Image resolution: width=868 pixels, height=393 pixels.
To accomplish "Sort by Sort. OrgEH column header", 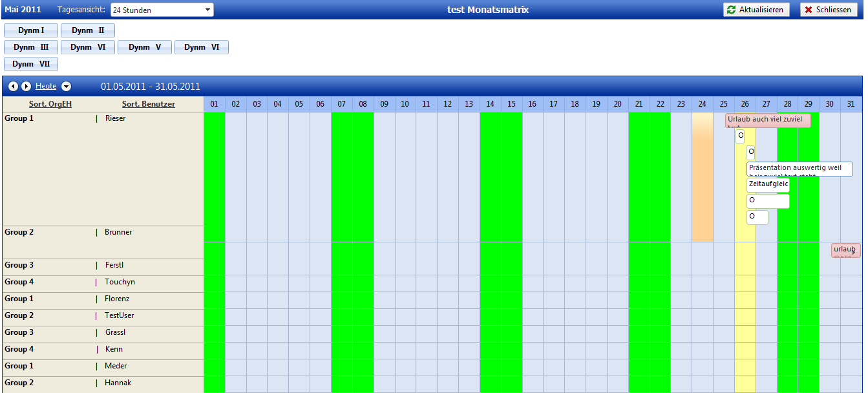I will pos(50,104).
